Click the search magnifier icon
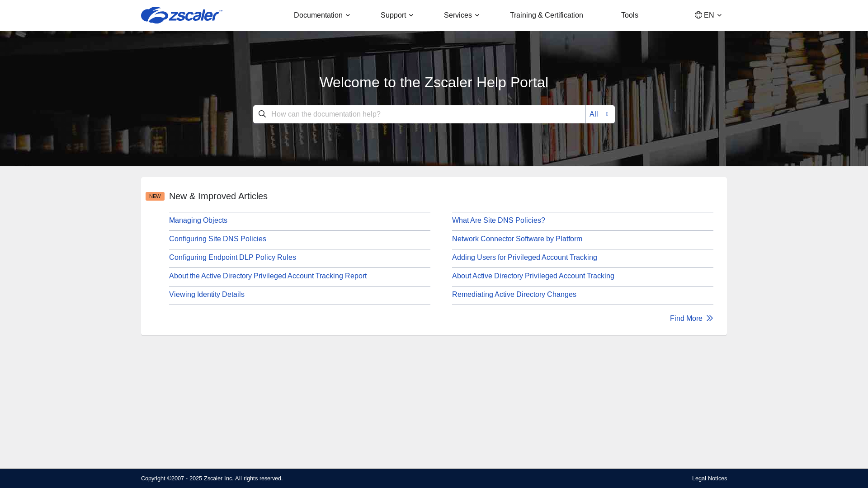The height and width of the screenshot is (488, 868). coord(262,114)
